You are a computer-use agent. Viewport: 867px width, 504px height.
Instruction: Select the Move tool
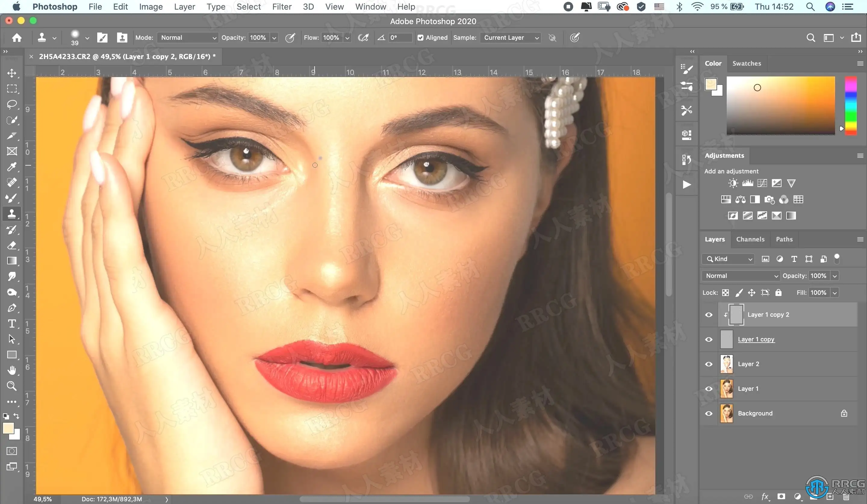[12, 73]
